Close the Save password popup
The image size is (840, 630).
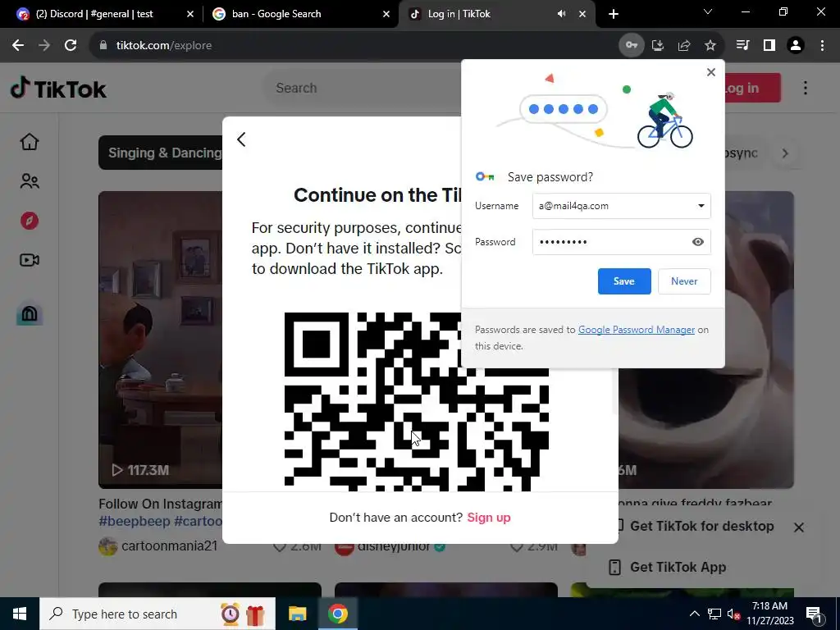[x=711, y=72]
